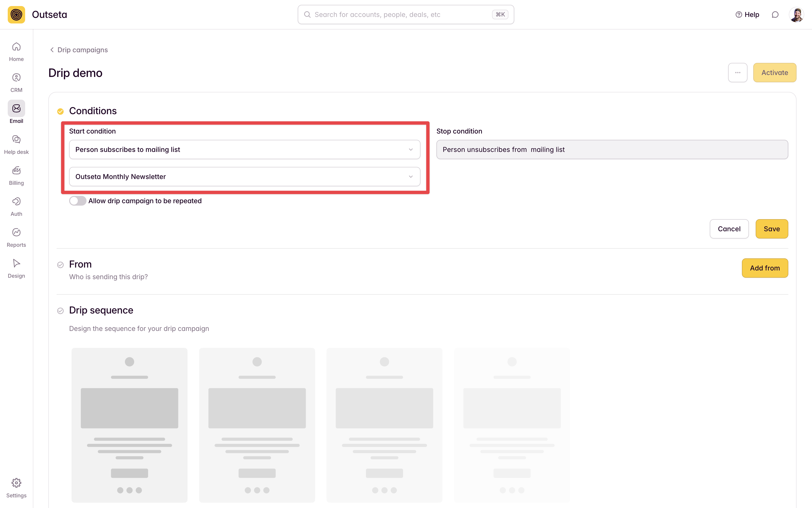The height and width of the screenshot is (508, 812).
Task: Open the Help desk section
Action: pyautogui.click(x=16, y=145)
